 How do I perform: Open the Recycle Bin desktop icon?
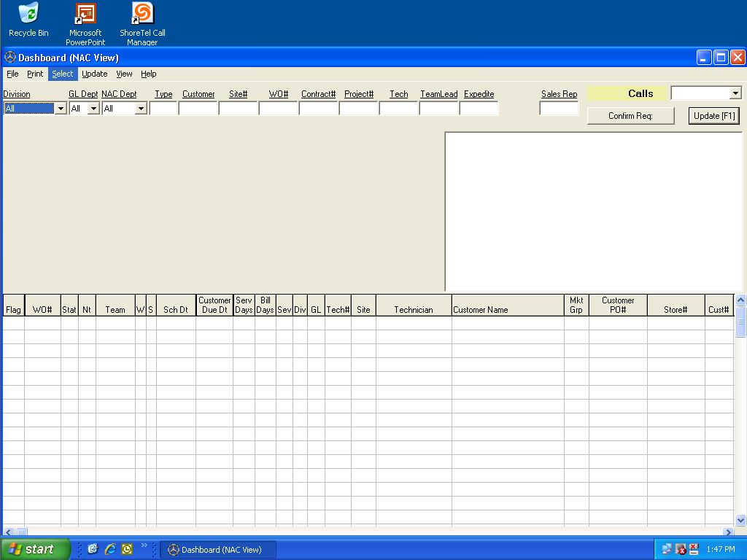28,20
